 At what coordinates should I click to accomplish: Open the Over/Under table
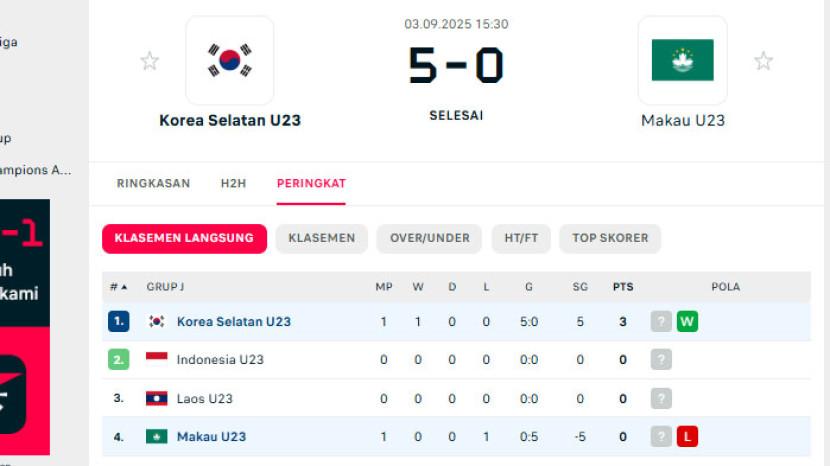coord(429,238)
